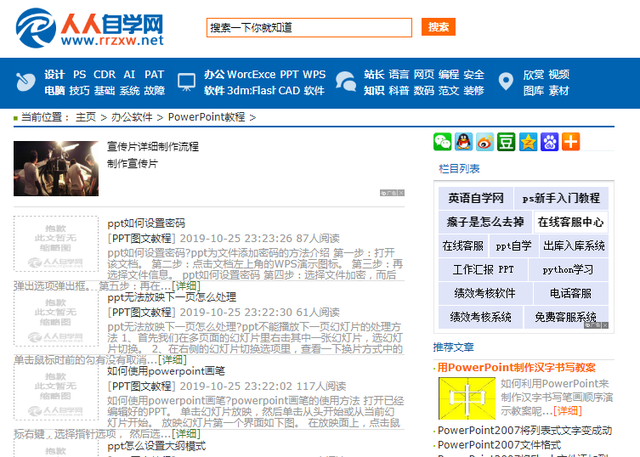Go to PowerPoint教程 in the breadcrumb
Image resolution: width=640 pixels, height=457 pixels.
(207, 118)
